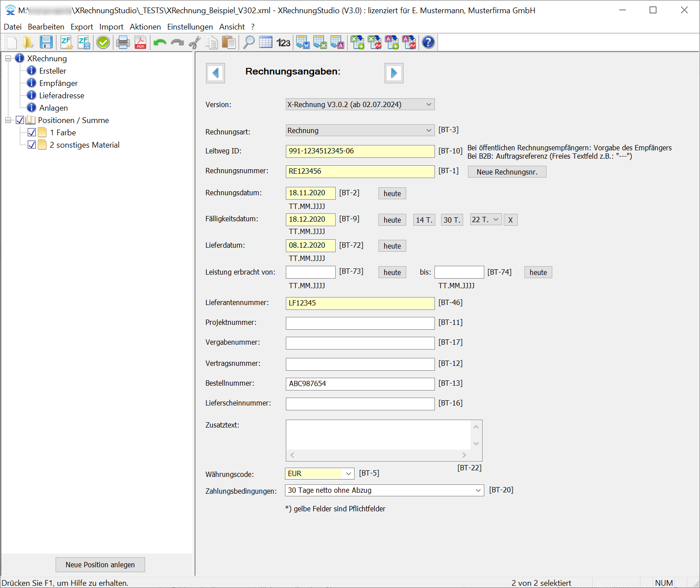Export invoice as PDF icon
The height and width of the screenshot is (588, 700).
[140, 43]
